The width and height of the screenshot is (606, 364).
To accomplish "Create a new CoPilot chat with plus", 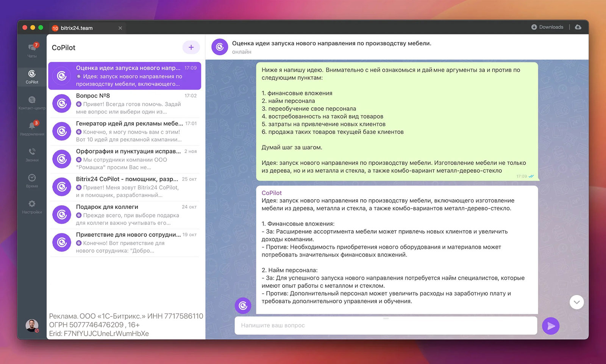I will tap(191, 47).
